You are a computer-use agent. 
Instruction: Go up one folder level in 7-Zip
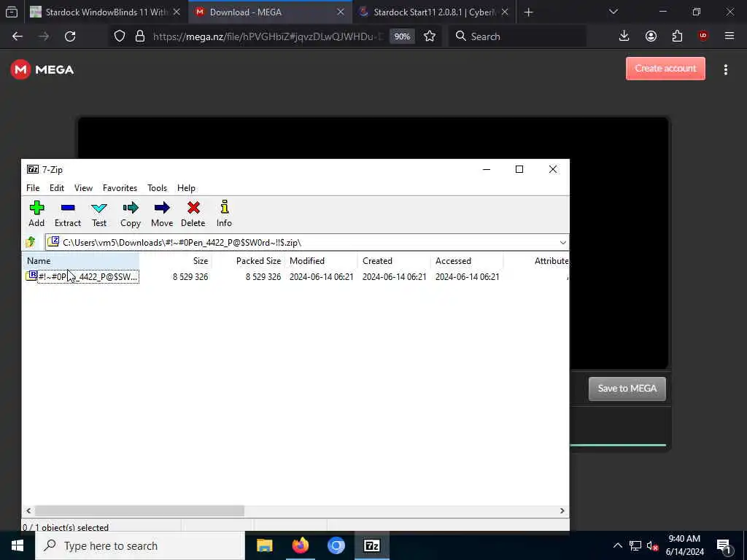pyautogui.click(x=31, y=242)
